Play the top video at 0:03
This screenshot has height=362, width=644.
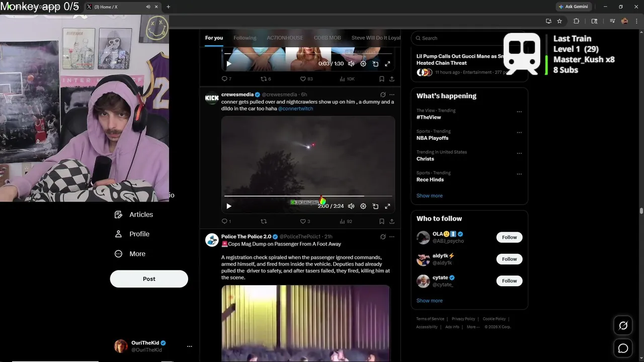click(229, 64)
